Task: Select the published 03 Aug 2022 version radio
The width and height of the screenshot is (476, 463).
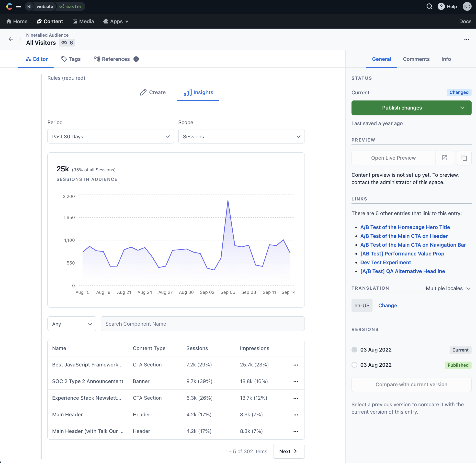Action: point(354,365)
